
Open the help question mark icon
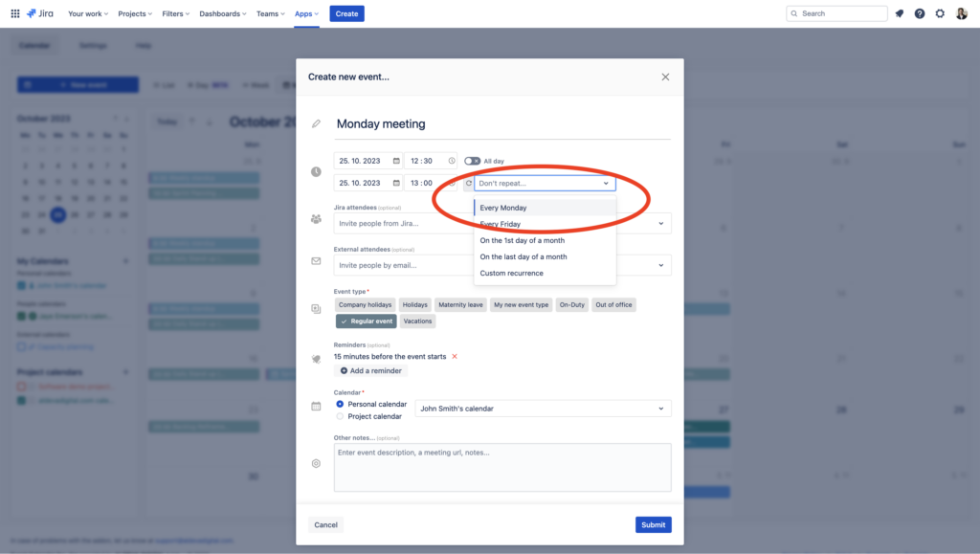920,13
